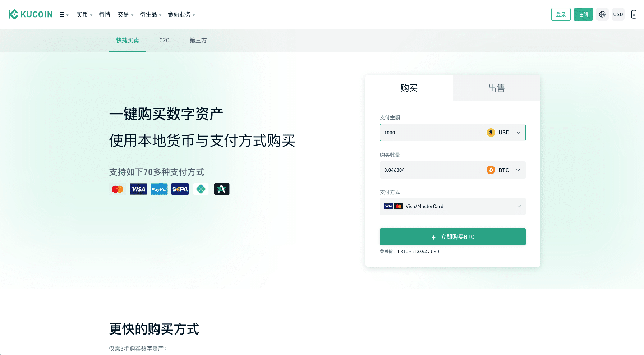Click the 注册 signup button
Image resolution: width=644 pixels, height=355 pixels.
(583, 14)
